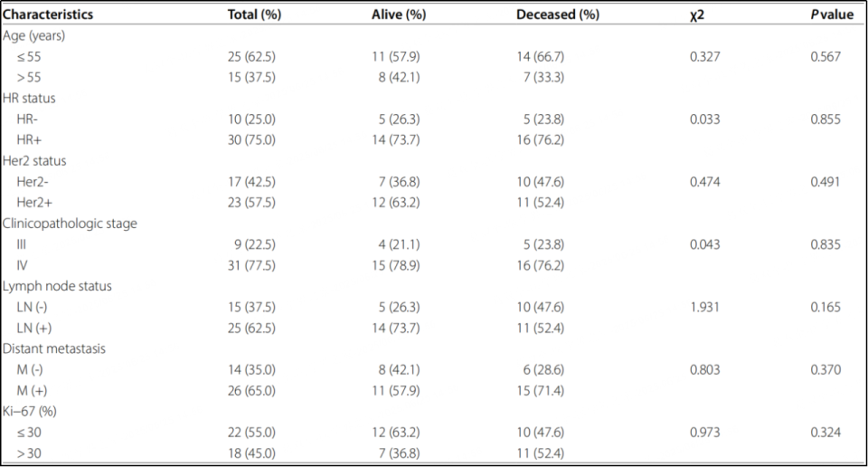Click the Alive (%) column header
The width and height of the screenshot is (868, 467).
click(x=398, y=15)
